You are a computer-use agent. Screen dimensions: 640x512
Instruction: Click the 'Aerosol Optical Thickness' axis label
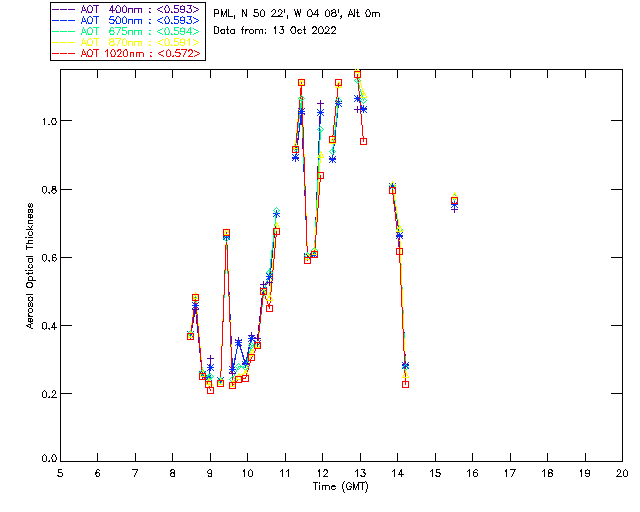point(31,266)
